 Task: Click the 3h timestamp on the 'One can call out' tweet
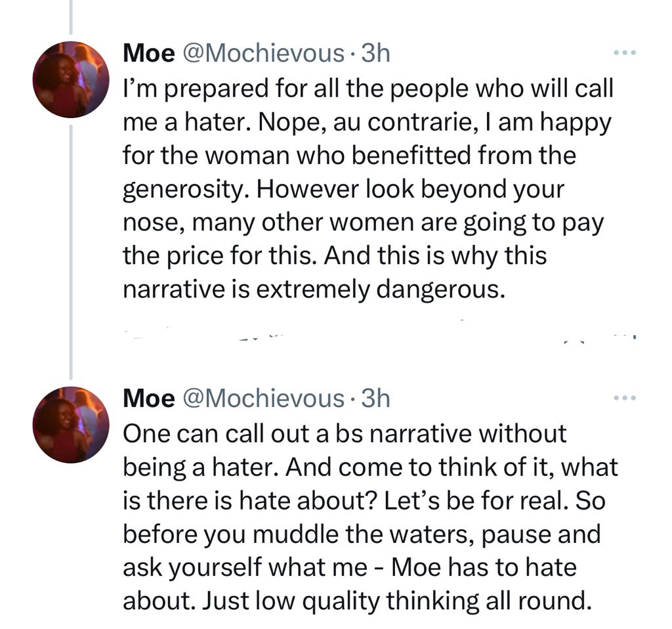(376, 399)
